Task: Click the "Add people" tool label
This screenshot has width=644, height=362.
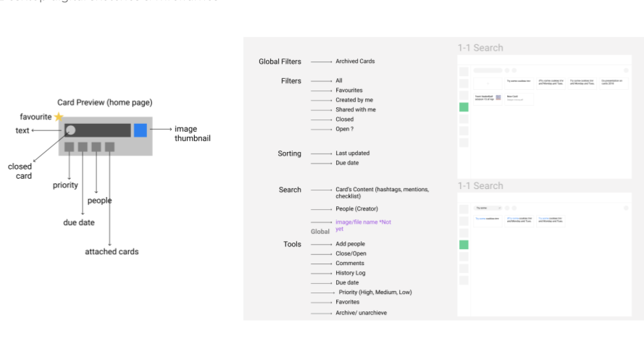Action: point(350,245)
